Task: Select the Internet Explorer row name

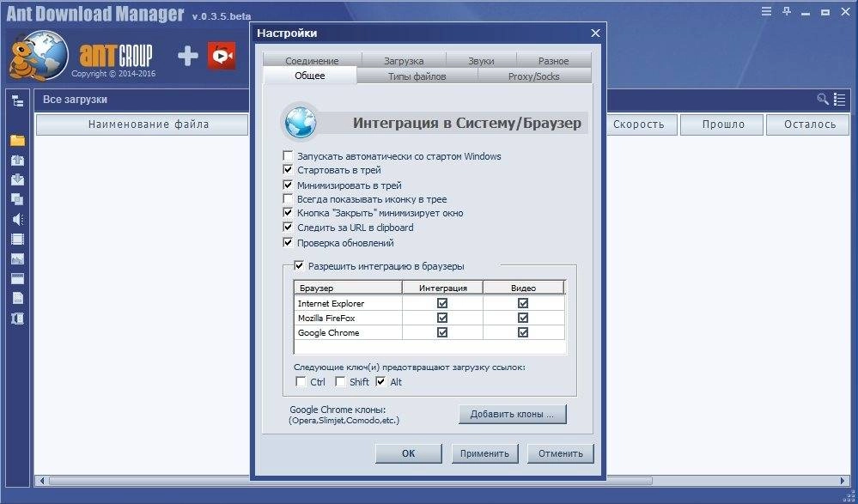Action: (331, 304)
